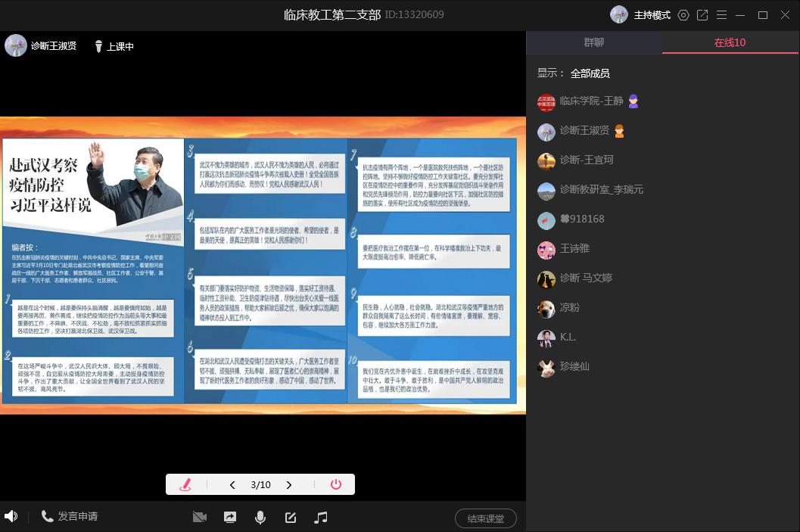The width and height of the screenshot is (800, 532).
Task: Open the hamburger menu in title bar
Action: coord(721,15)
